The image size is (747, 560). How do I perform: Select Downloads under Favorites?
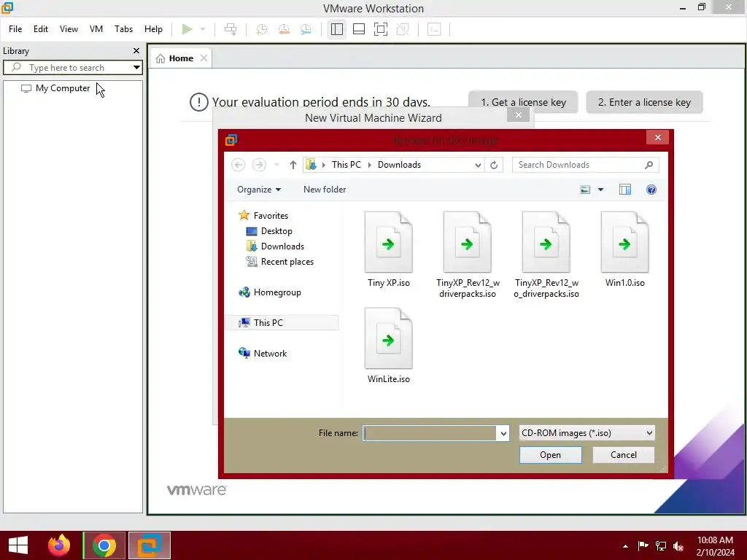pyautogui.click(x=275, y=246)
